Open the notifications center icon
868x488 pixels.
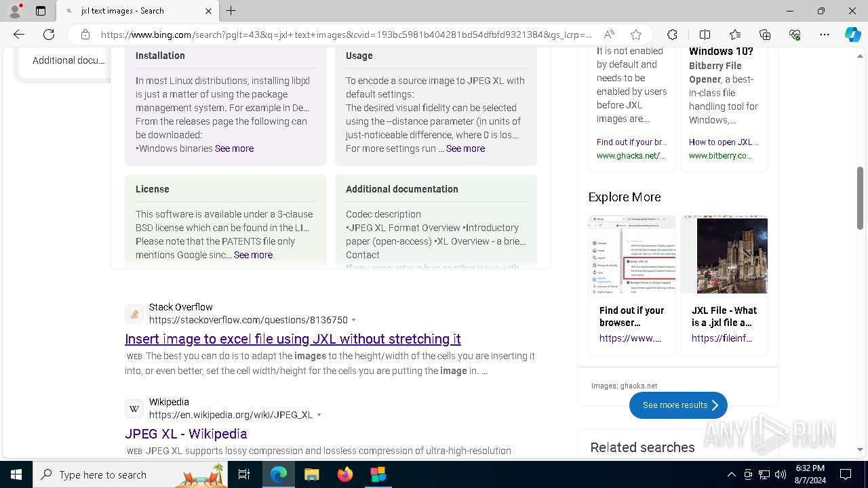click(846, 474)
